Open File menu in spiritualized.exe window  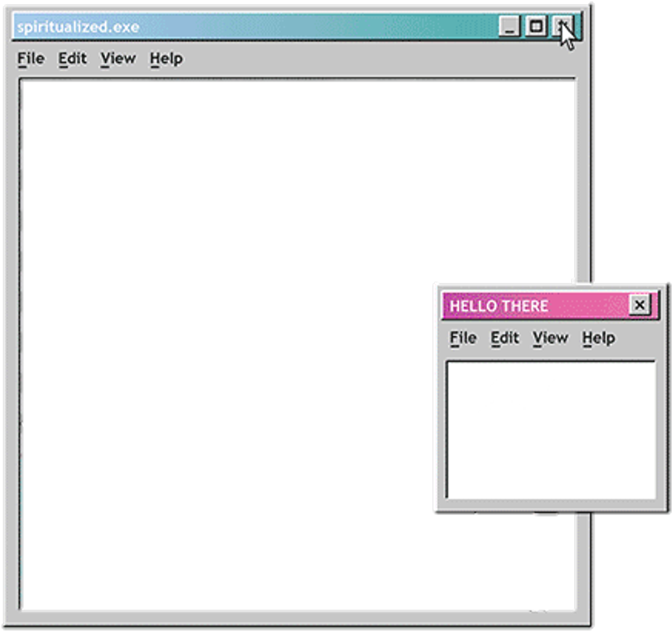pos(30,59)
